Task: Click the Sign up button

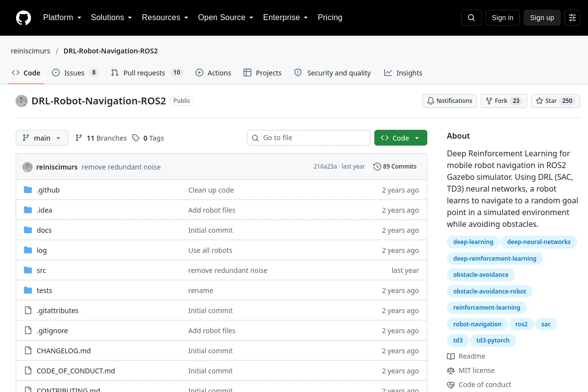Action: [x=542, y=18]
